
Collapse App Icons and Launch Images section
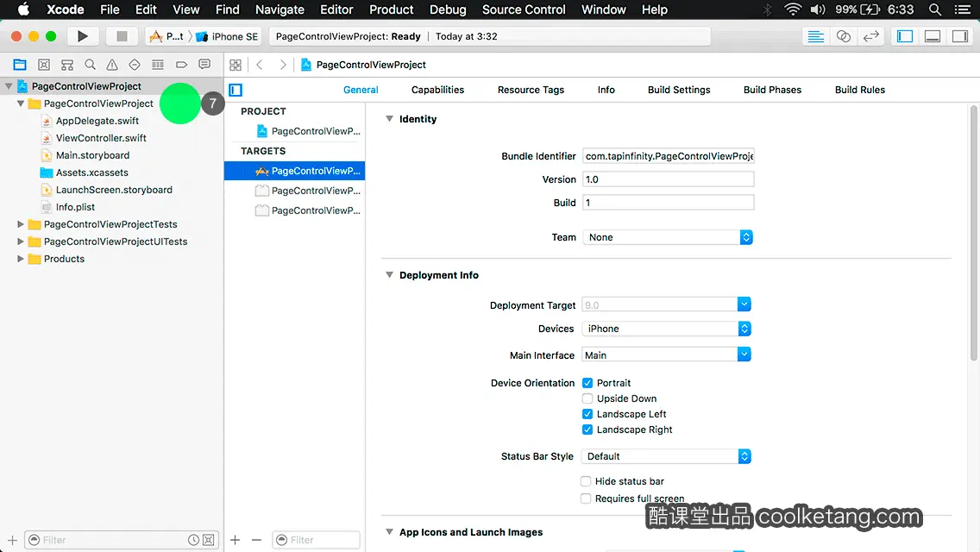389,532
